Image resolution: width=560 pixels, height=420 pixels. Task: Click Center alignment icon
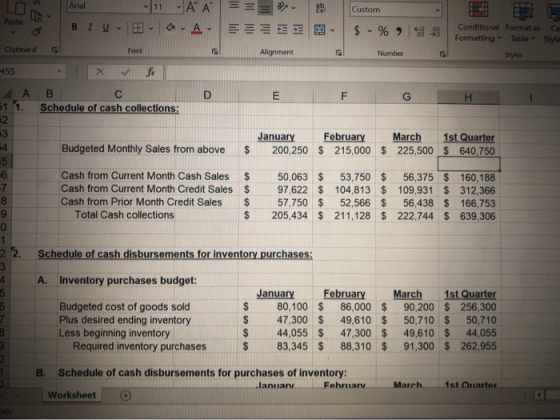[x=249, y=29]
